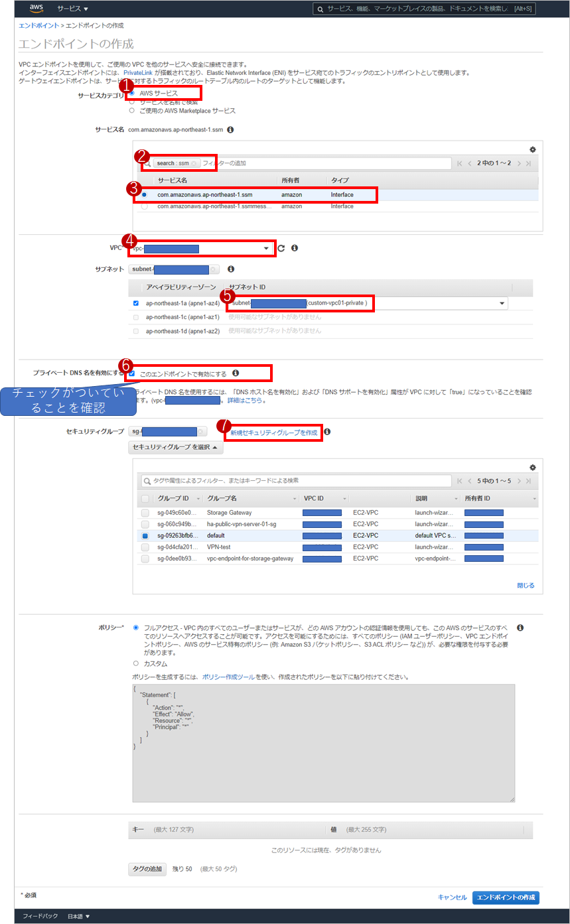Open service table settings gear
This screenshot has height=924, width=570.
(532, 150)
